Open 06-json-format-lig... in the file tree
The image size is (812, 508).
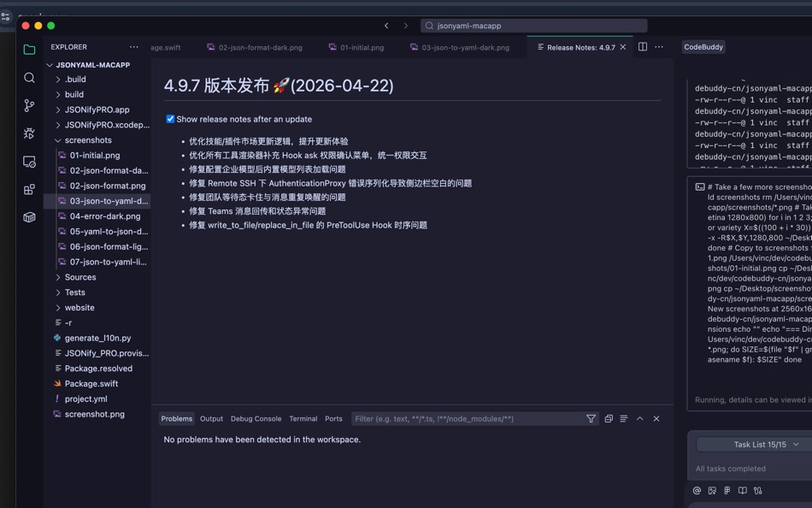point(109,247)
